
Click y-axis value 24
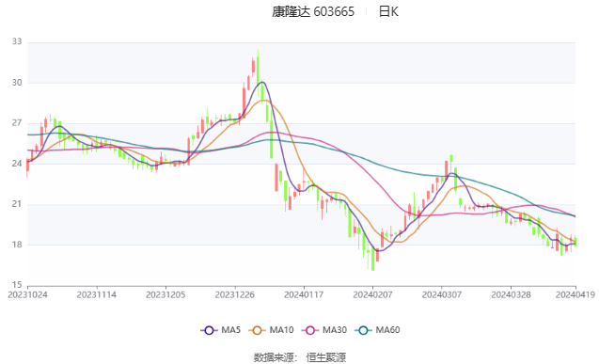point(17,164)
